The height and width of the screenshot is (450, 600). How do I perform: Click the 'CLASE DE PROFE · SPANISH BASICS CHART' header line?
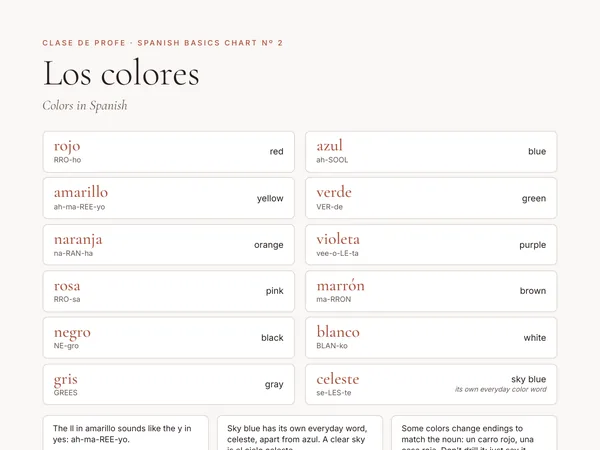(163, 43)
